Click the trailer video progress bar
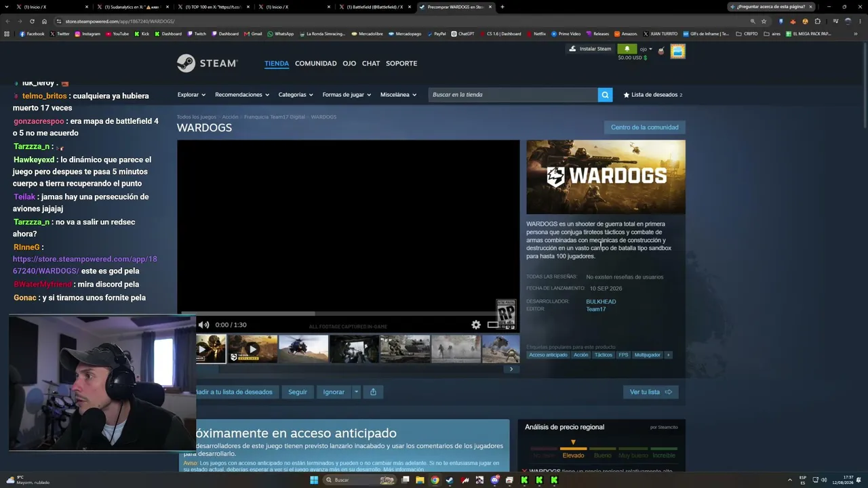This screenshot has height=488, width=868. tap(349, 314)
